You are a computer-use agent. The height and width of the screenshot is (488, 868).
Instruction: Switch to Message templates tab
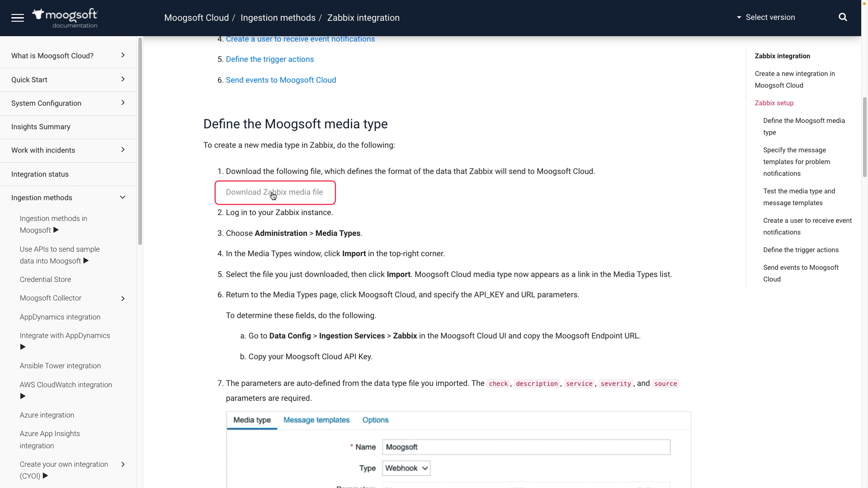316,420
